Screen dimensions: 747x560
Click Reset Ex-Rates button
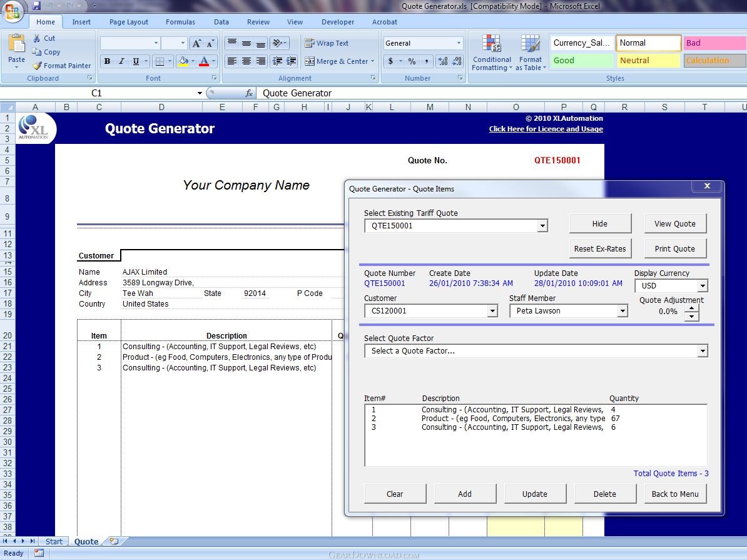point(600,249)
